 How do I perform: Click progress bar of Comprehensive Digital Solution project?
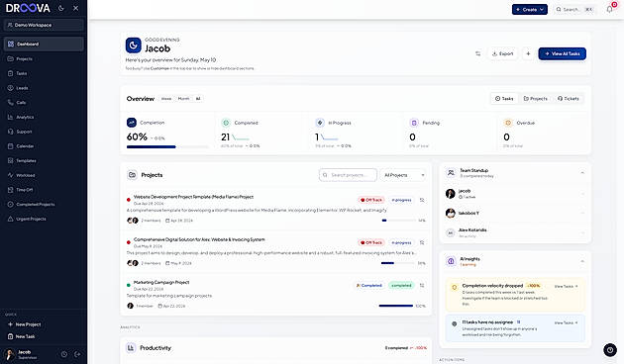[398, 263]
